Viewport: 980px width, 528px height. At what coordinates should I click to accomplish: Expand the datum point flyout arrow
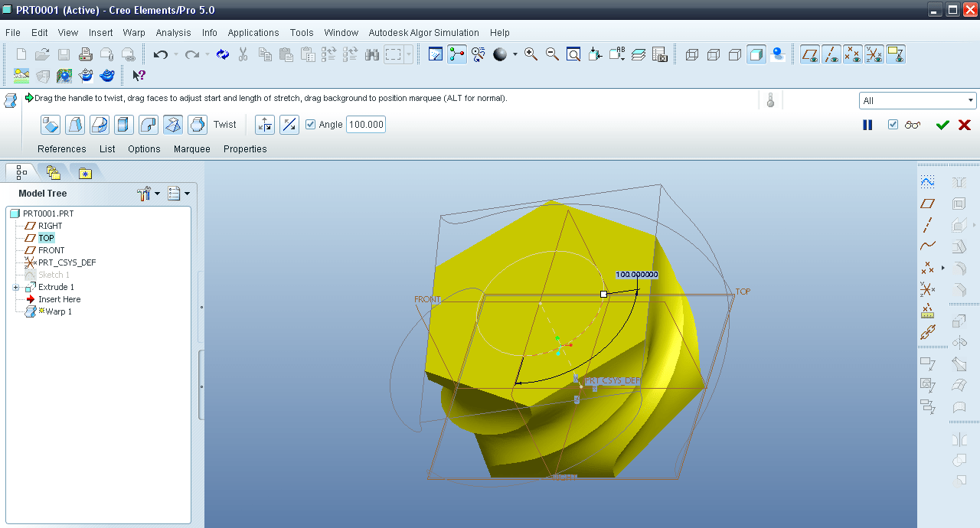pyautogui.click(x=943, y=268)
